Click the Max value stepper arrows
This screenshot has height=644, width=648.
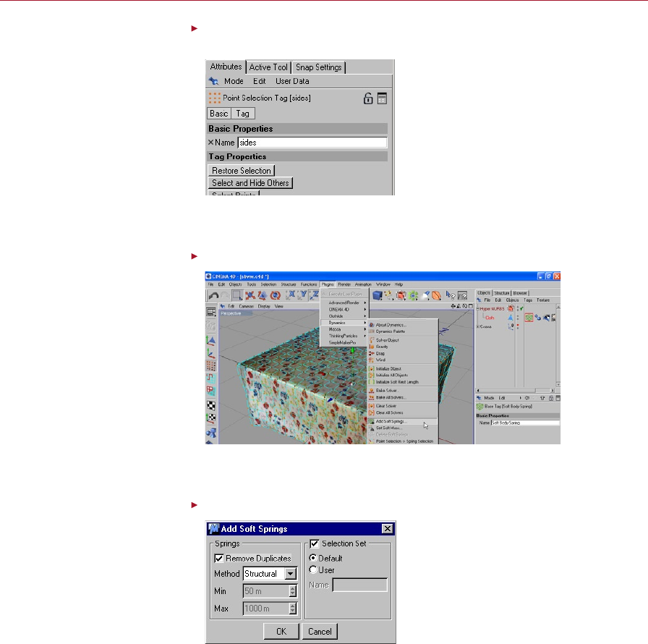pyautogui.click(x=293, y=609)
